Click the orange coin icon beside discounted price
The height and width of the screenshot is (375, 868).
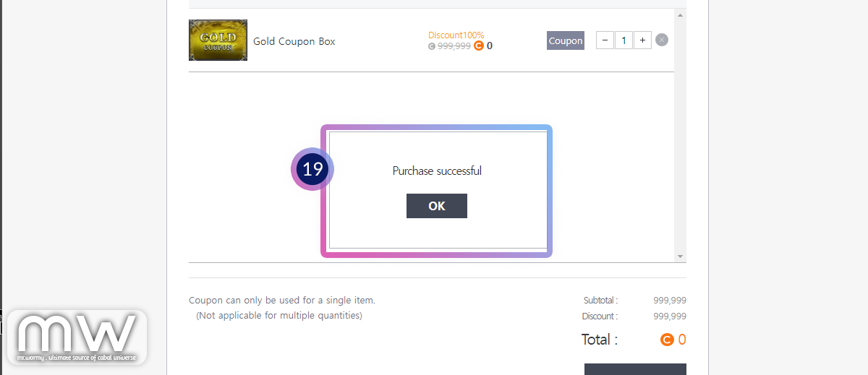[478, 46]
